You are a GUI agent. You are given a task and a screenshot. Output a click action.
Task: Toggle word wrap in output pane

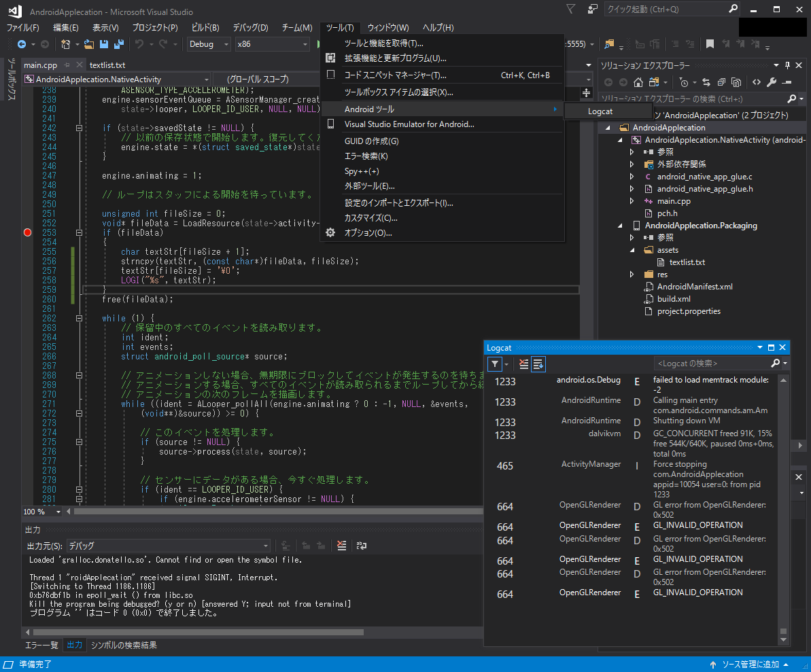click(362, 546)
